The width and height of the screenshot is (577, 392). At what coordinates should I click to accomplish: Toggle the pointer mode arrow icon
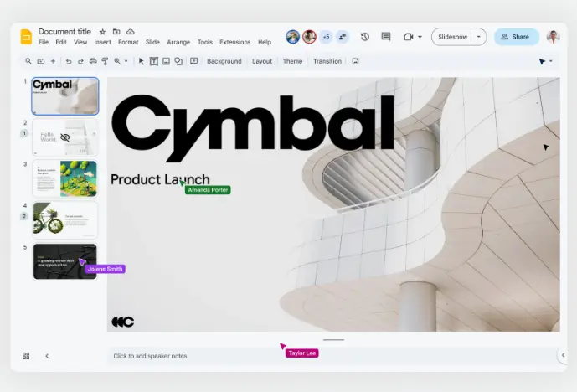542,61
